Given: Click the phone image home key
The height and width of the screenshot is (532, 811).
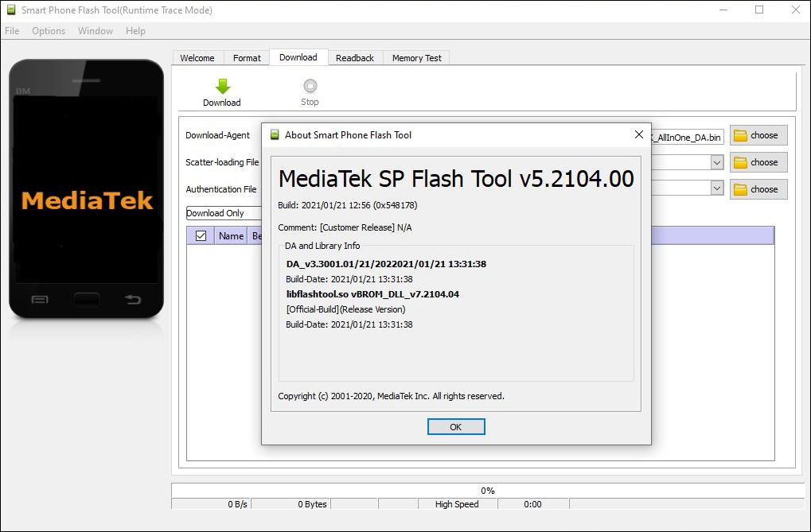Looking at the screenshot, I should click(87, 299).
